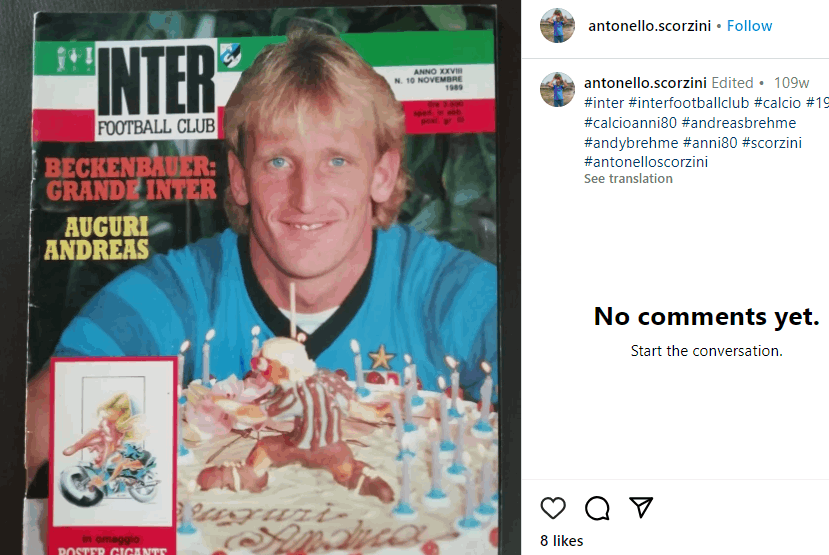This screenshot has width=829, height=555.
Task: Open the #interfootballclub hashtag
Action: pos(688,103)
